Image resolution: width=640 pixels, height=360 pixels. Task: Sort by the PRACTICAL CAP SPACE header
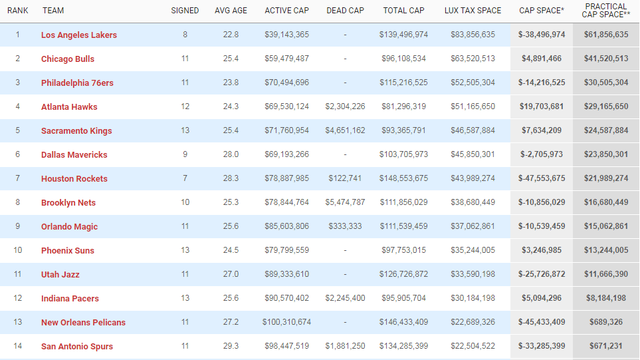(x=606, y=11)
